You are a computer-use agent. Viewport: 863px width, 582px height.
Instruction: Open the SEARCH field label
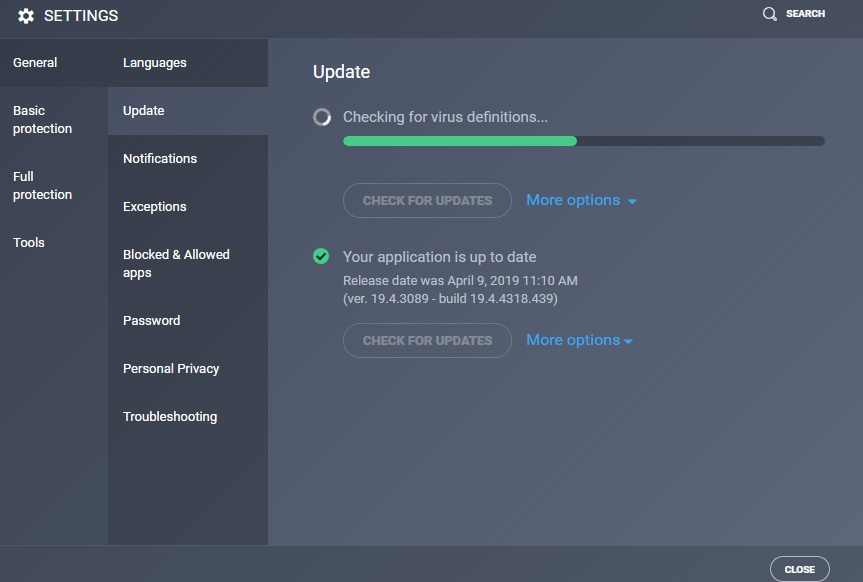click(805, 14)
